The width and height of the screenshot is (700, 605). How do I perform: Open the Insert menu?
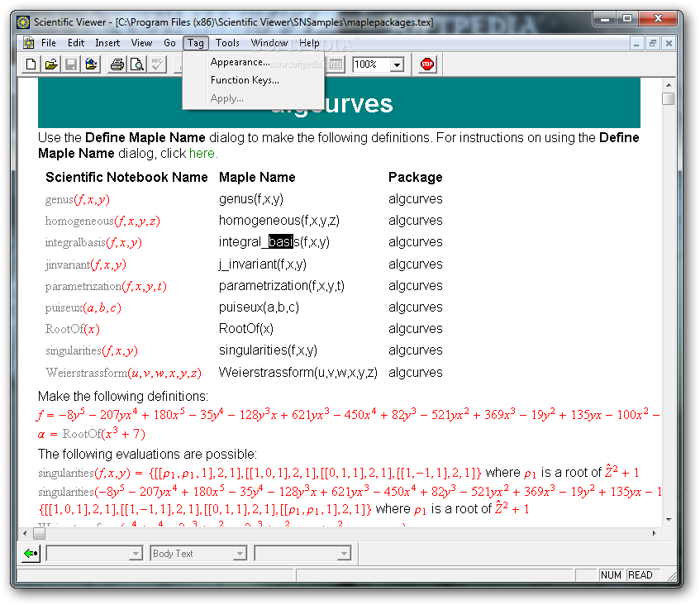(x=107, y=43)
